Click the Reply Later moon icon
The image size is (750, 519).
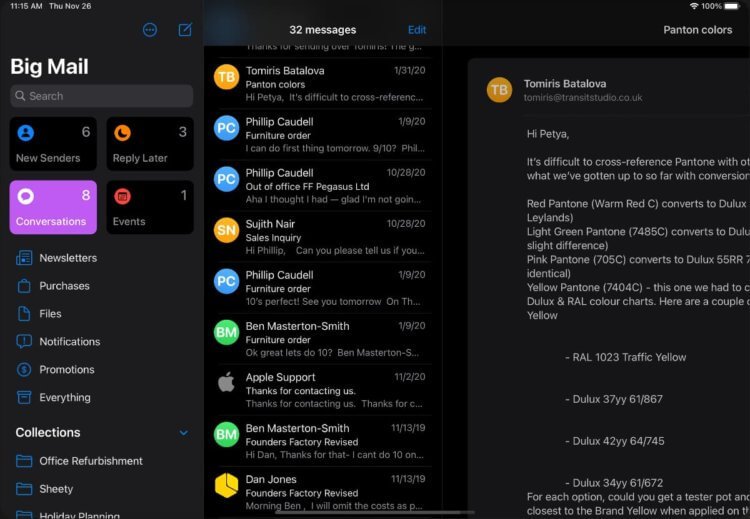(x=122, y=133)
